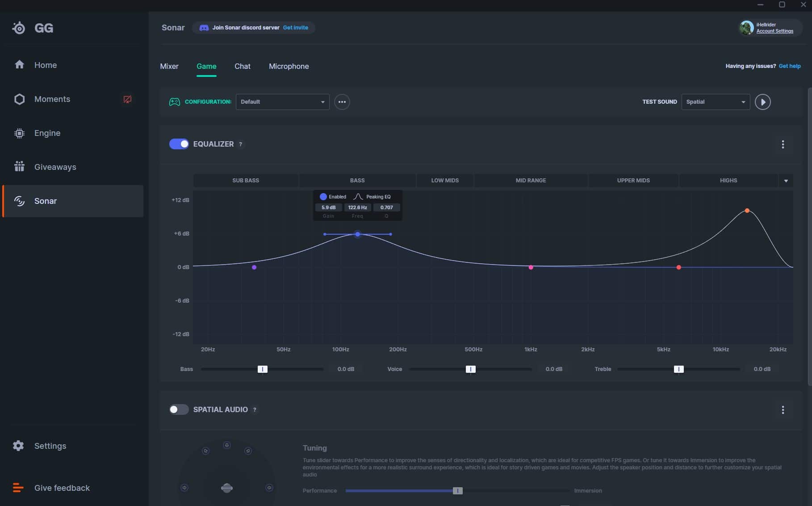Image resolution: width=812 pixels, height=506 pixels.
Task: Click the Voice 0.0 dB value
Action: point(554,369)
